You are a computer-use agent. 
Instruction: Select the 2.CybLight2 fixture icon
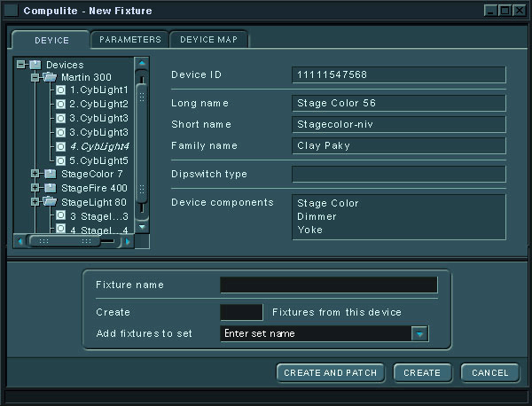point(61,105)
